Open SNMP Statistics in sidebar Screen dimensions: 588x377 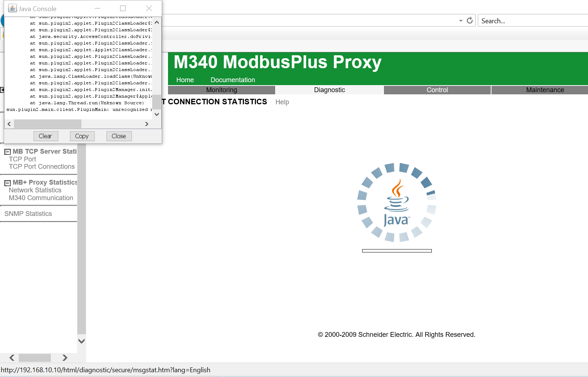click(28, 214)
